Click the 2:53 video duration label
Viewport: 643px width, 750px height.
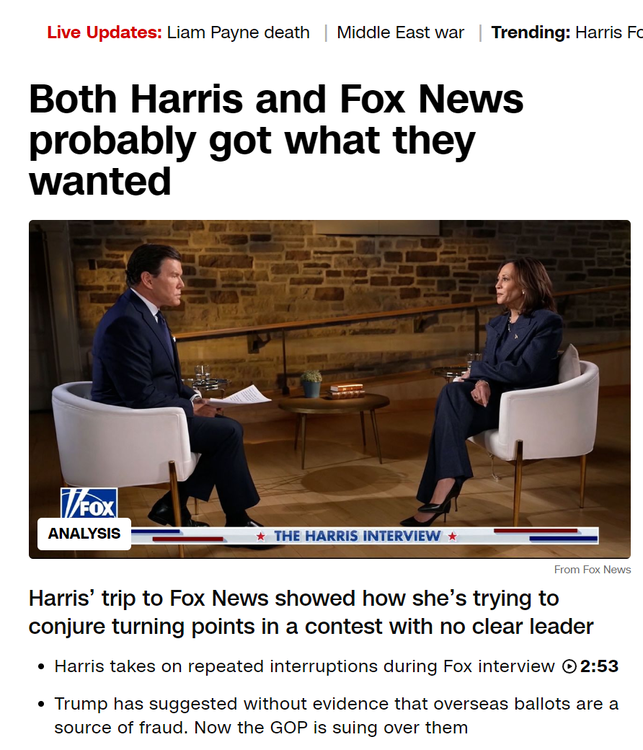599,666
